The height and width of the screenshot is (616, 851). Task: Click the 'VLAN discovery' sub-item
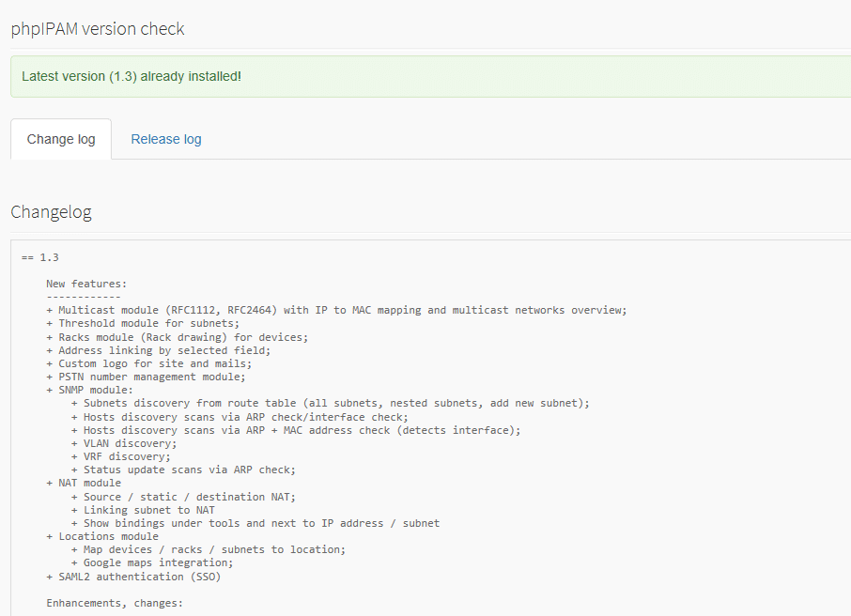(x=124, y=443)
